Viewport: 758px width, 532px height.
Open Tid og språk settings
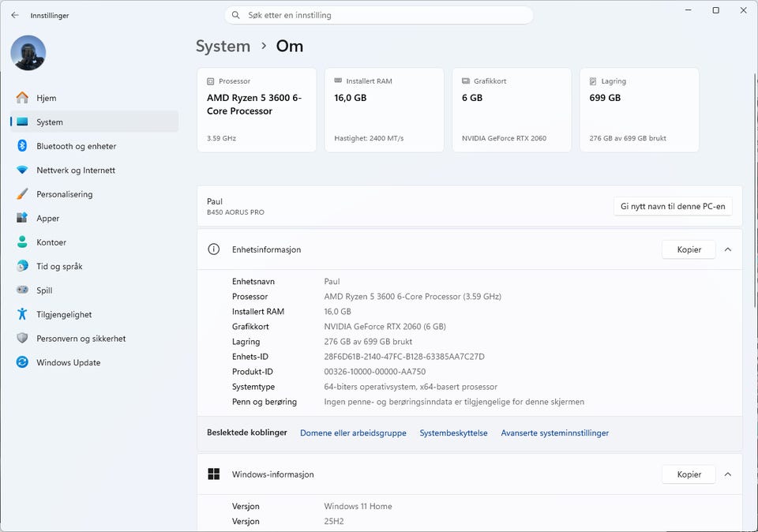[94, 266]
